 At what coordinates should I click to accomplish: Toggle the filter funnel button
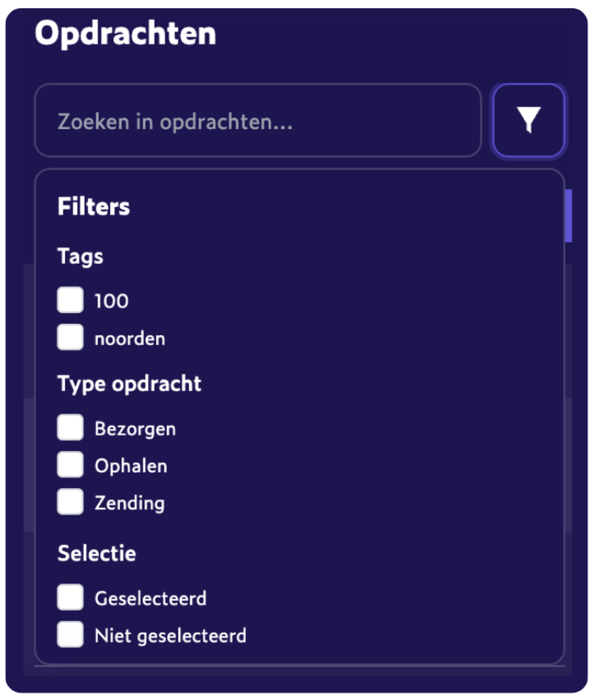(528, 121)
